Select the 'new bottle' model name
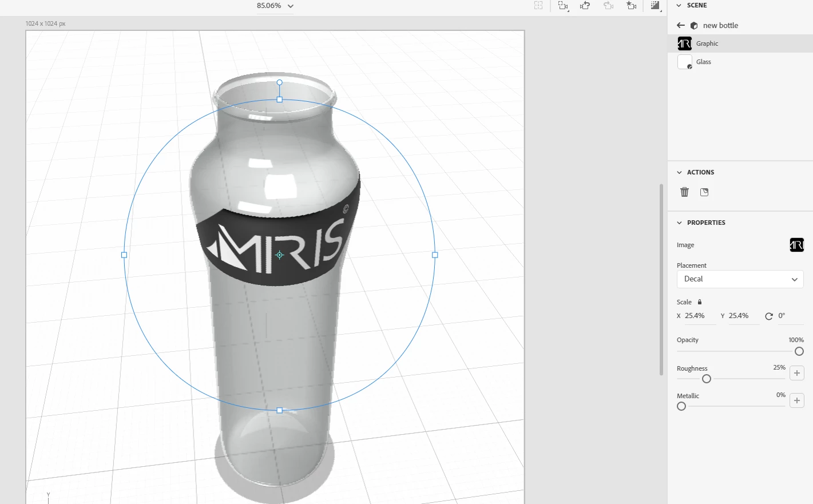Viewport: 813px width, 504px height. pos(720,25)
